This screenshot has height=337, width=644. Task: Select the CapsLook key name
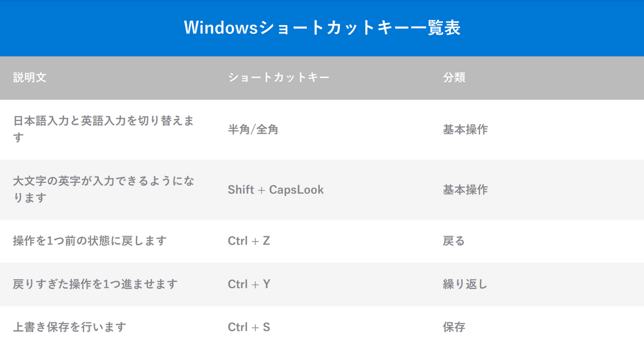(296, 189)
